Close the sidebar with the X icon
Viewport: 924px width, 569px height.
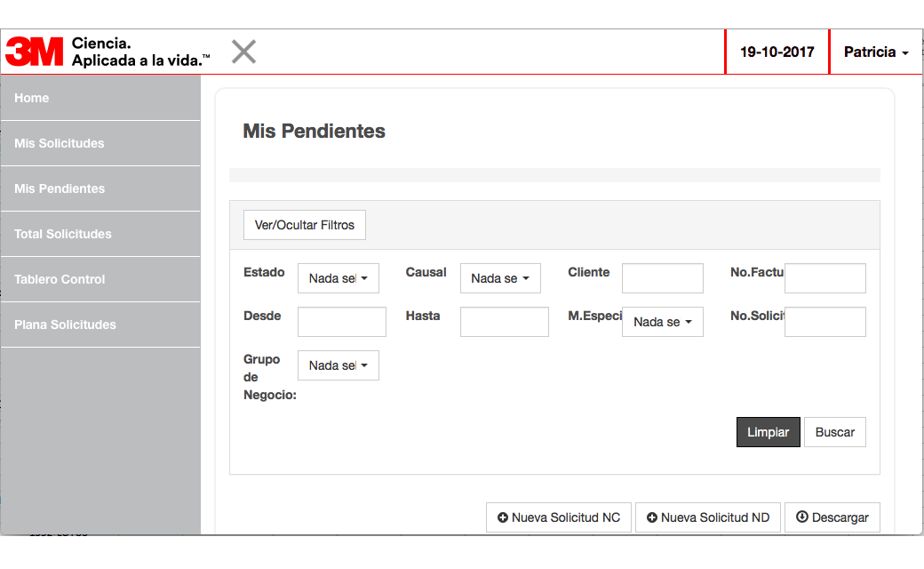(243, 52)
